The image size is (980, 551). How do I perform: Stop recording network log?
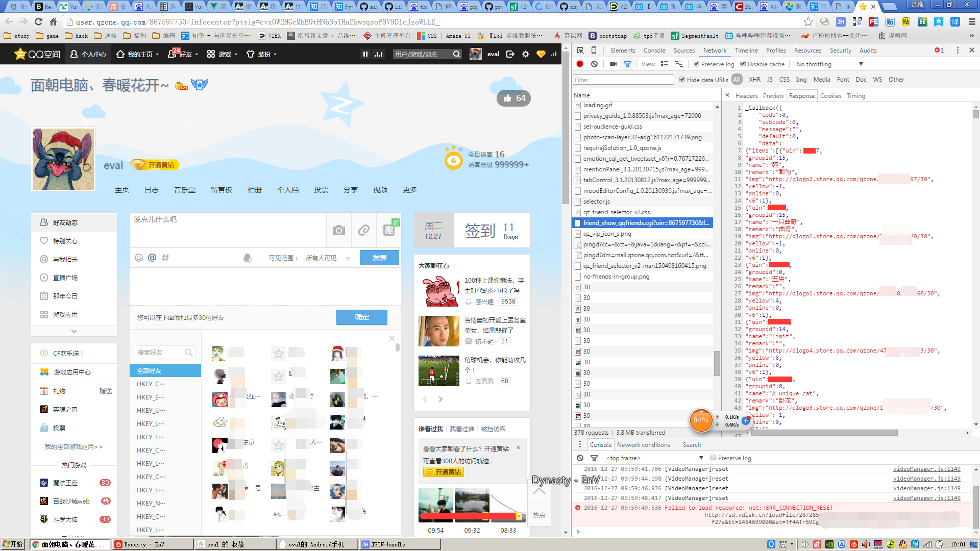(x=580, y=64)
